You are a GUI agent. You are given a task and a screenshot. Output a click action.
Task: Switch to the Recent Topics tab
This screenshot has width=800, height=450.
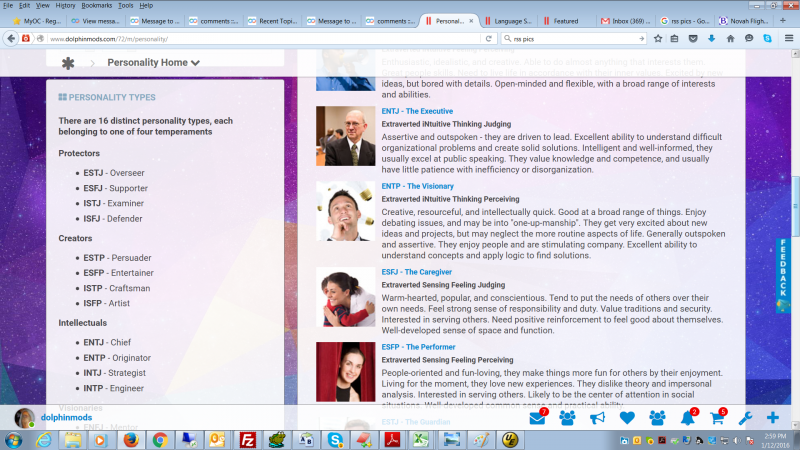point(272,21)
